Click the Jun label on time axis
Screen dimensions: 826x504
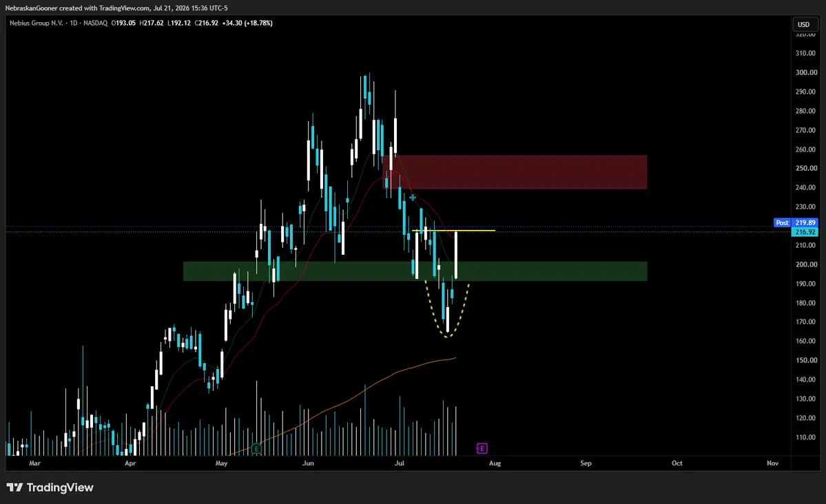(x=308, y=463)
